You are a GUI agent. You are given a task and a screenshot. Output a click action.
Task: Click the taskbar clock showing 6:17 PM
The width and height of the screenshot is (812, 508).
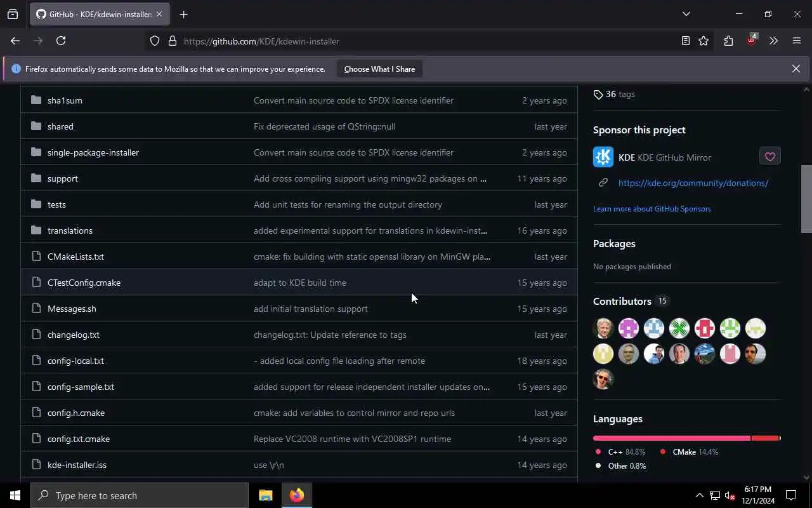click(757, 495)
